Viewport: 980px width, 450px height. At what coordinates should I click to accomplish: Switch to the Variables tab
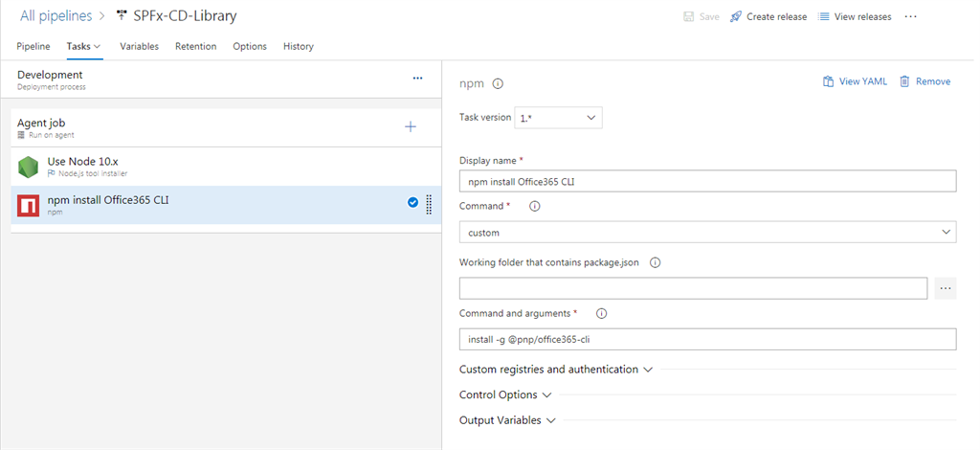coord(139,46)
